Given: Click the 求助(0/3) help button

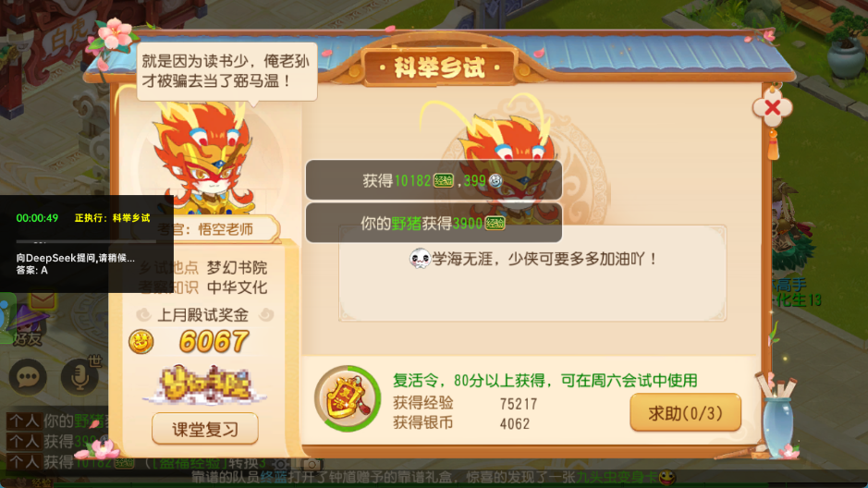Looking at the screenshot, I should 685,413.
